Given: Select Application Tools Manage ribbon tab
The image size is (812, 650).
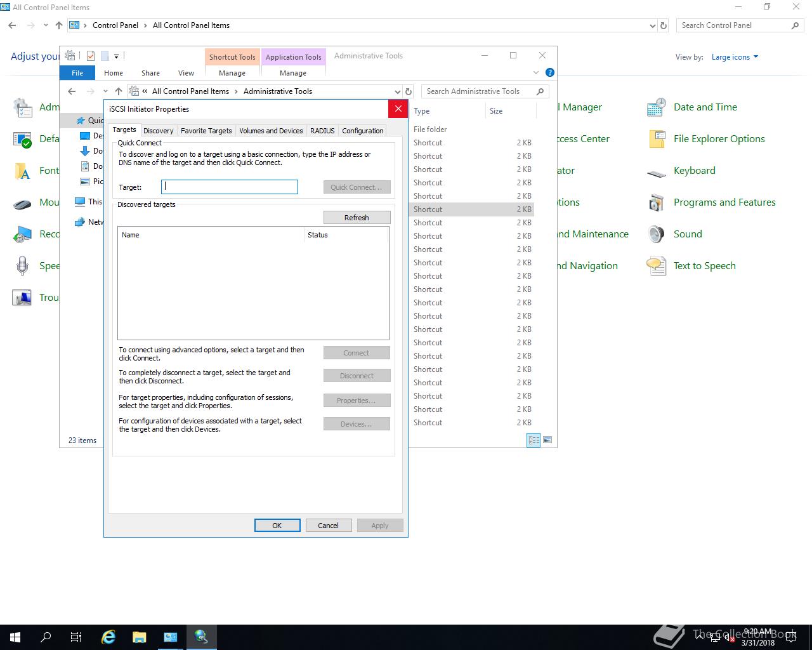Looking at the screenshot, I should 293,73.
